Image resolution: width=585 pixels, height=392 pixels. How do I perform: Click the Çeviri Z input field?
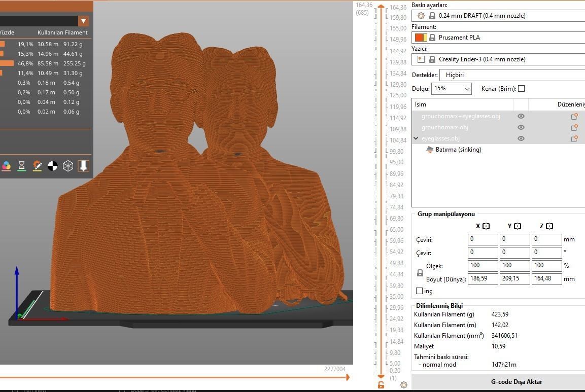547,239
